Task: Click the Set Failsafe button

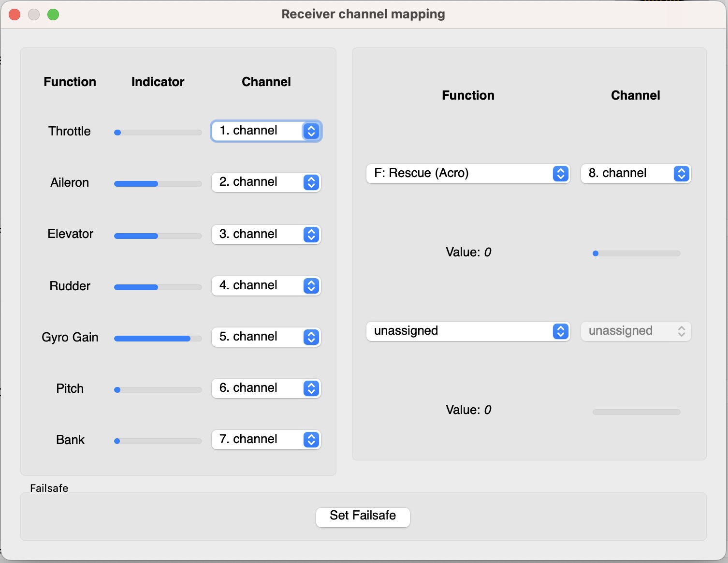Action: pyautogui.click(x=363, y=517)
